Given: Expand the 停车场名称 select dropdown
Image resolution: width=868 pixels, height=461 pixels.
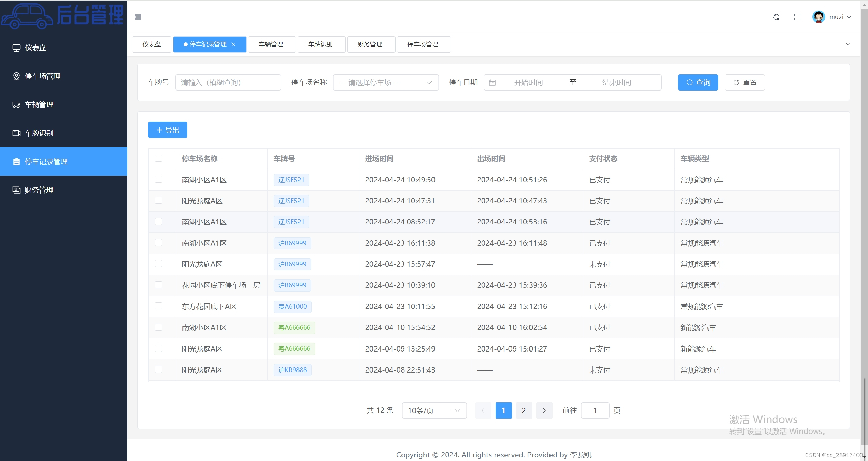Looking at the screenshot, I should 386,82.
